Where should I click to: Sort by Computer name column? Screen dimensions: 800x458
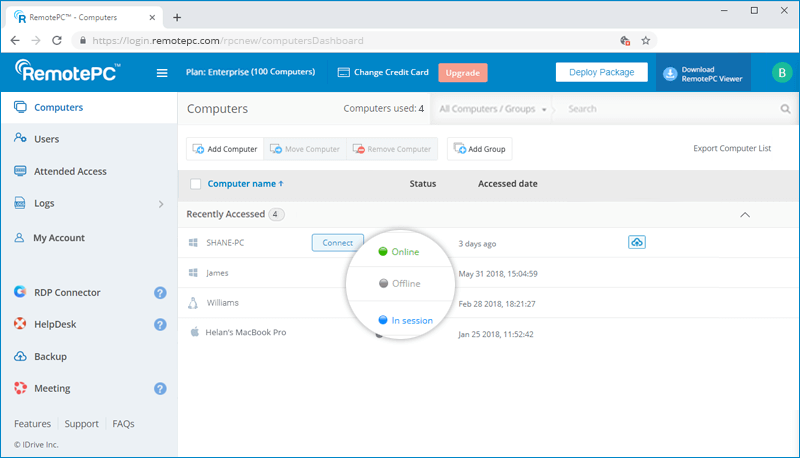pos(245,184)
